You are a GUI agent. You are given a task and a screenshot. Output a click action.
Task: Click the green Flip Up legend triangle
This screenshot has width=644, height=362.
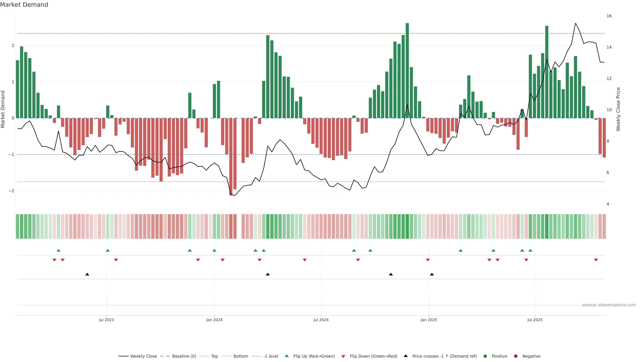[x=286, y=356]
